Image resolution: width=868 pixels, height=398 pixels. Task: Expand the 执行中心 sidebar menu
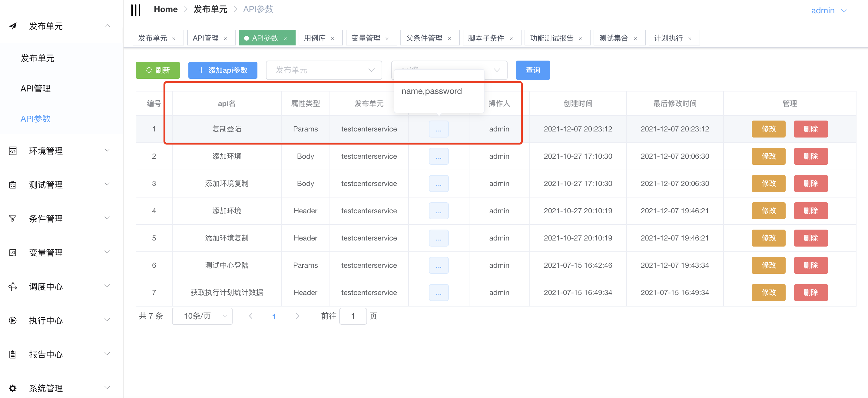107,320
